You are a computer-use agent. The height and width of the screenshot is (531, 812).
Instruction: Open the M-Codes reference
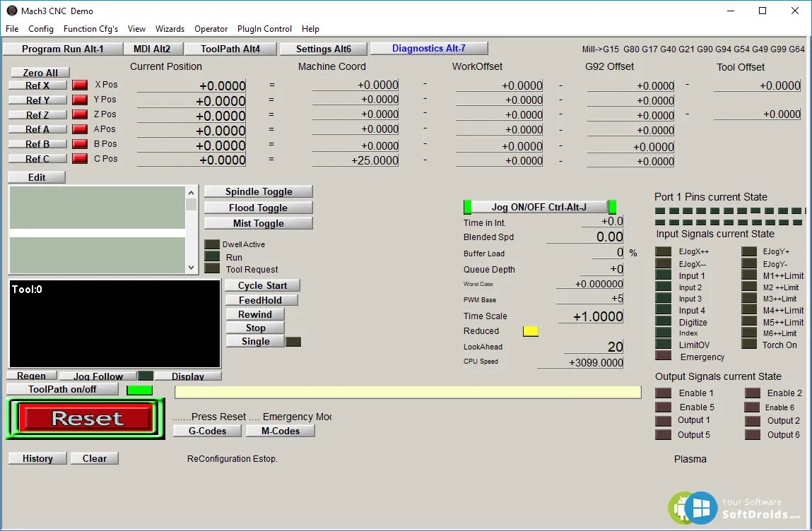point(280,431)
